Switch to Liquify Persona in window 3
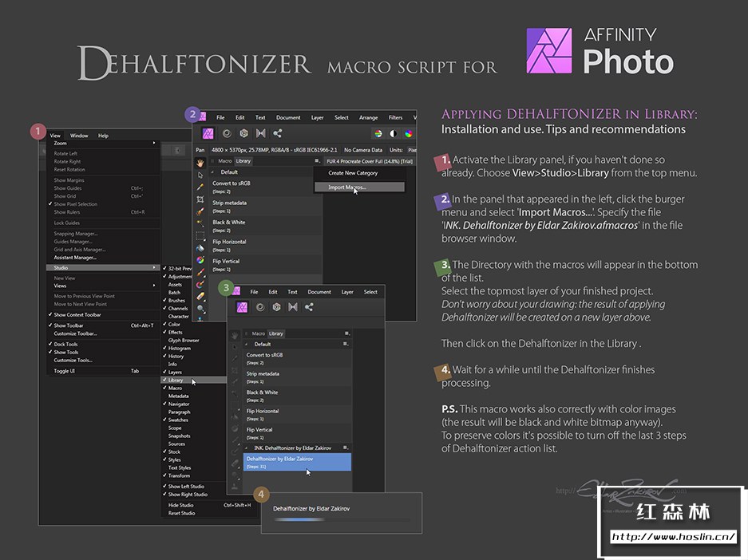Viewport: 748px width, 560px height. point(260,307)
